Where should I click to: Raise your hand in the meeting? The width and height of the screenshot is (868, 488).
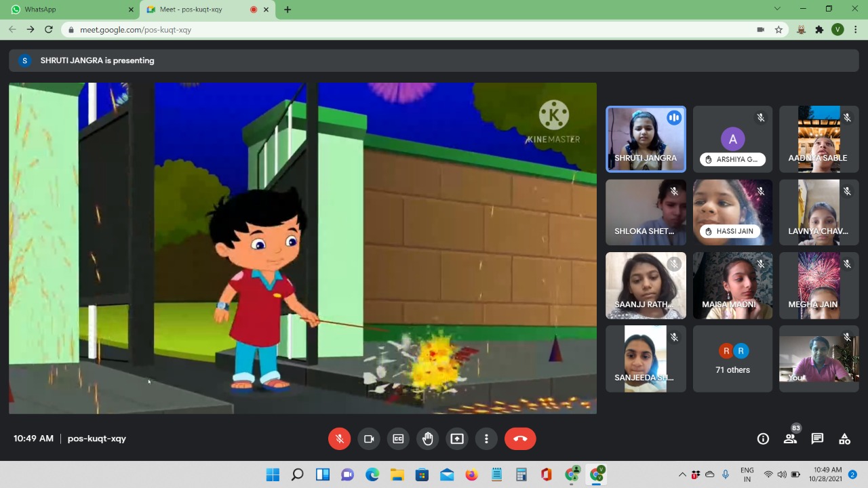[428, 439]
